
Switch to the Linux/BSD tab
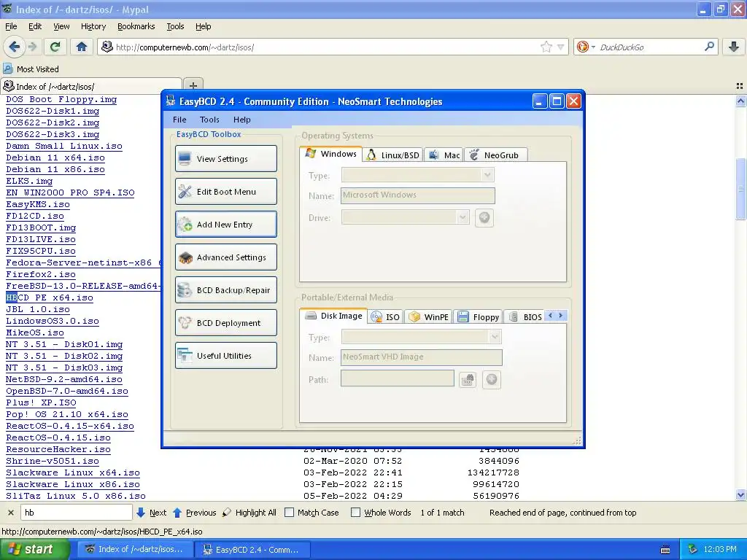click(393, 155)
